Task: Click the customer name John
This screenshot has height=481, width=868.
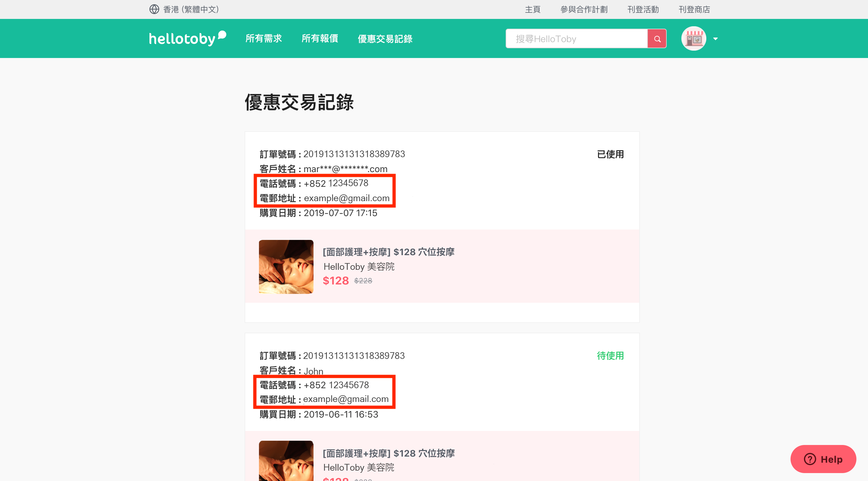Action: (313, 371)
